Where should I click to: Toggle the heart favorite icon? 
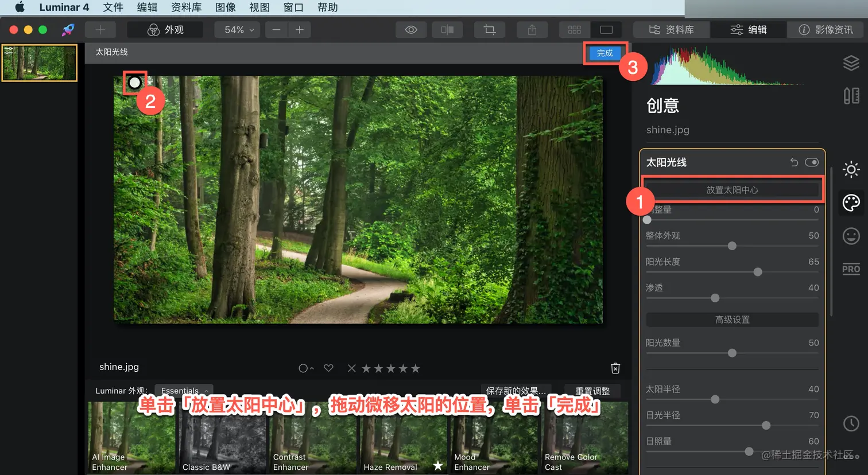[328, 368]
